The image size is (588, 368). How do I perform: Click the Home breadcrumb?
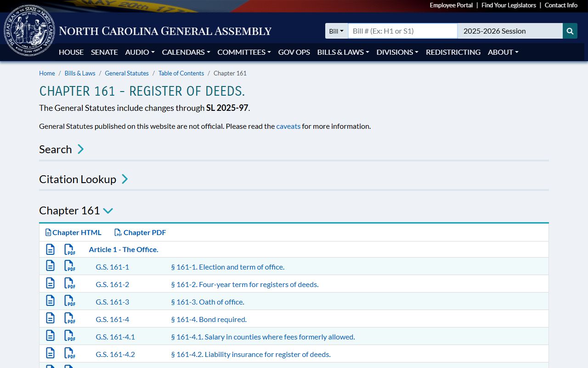[47, 73]
